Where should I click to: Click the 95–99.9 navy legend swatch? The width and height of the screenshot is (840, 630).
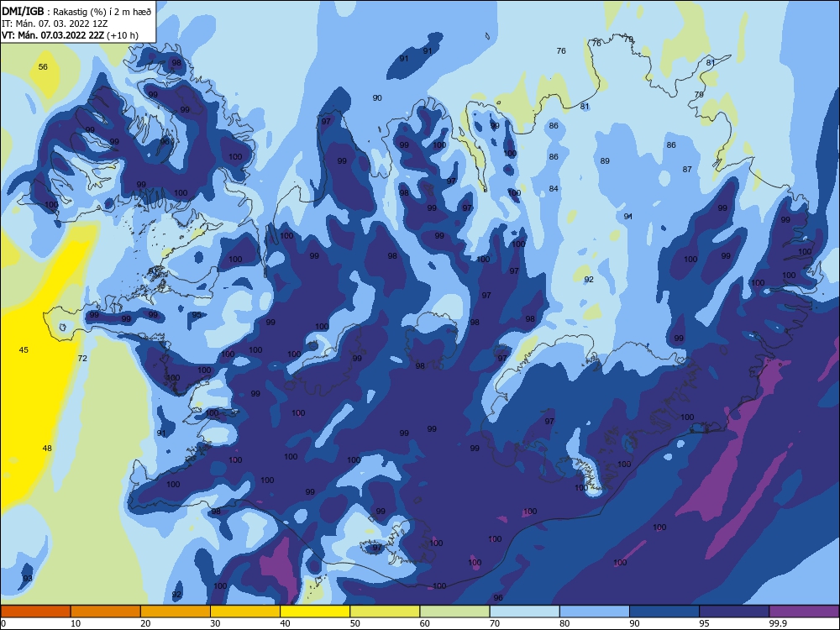click(734, 612)
